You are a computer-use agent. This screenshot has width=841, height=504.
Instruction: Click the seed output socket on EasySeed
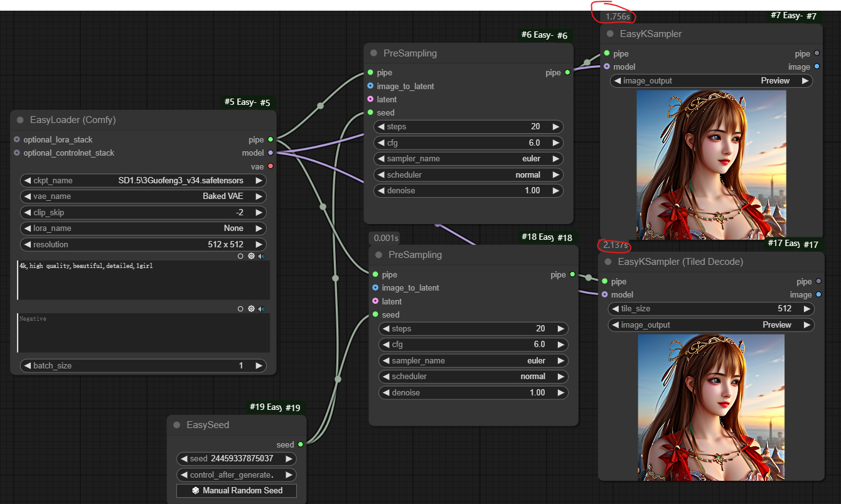tap(300, 444)
